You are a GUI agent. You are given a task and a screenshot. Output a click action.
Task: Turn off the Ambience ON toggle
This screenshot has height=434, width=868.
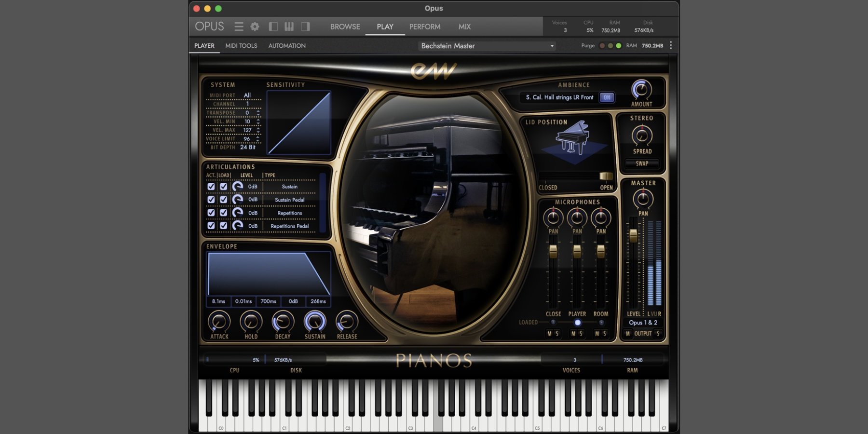click(607, 97)
